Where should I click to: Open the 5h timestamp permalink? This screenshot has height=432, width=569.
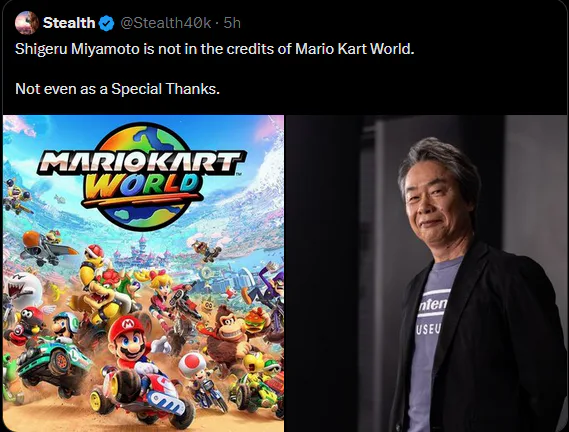click(232, 23)
